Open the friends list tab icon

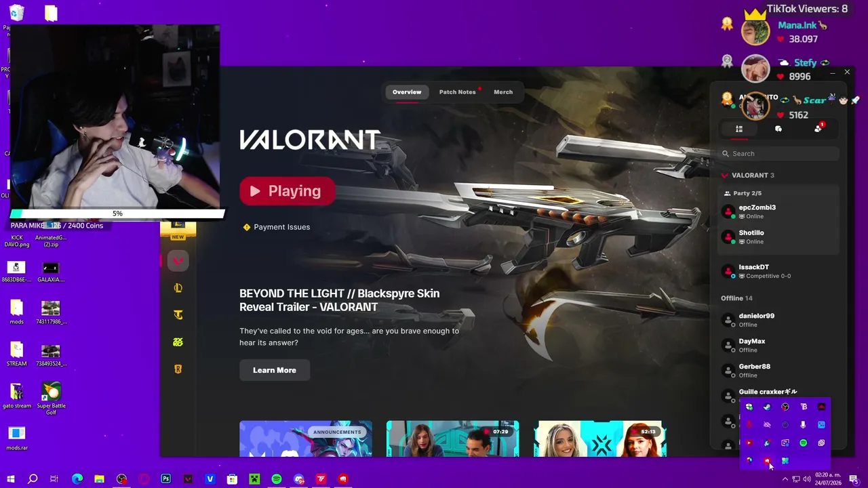click(x=739, y=129)
